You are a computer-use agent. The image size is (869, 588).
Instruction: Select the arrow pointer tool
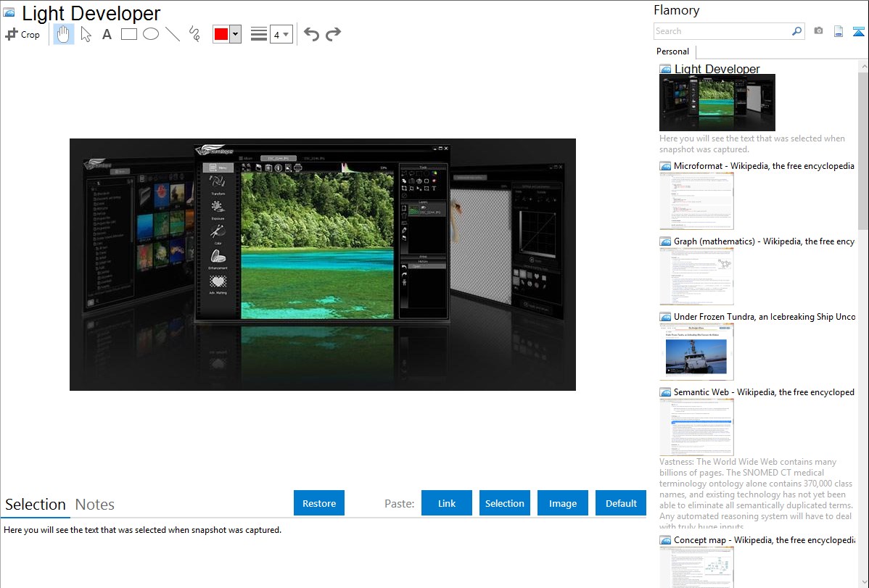[x=86, y=34]
